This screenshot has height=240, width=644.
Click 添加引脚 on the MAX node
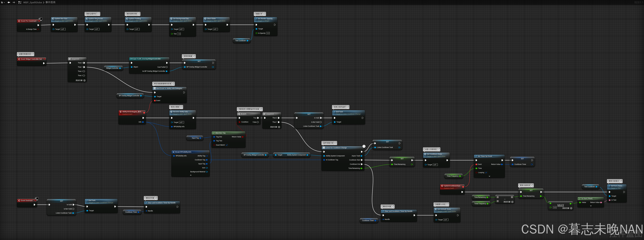567,208
